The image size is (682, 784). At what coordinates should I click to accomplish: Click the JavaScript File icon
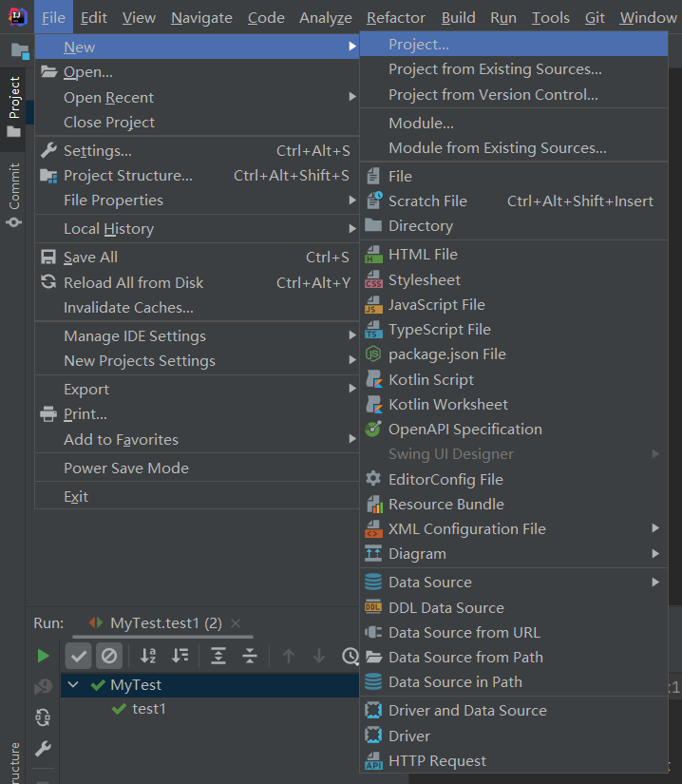click(373, 304)
